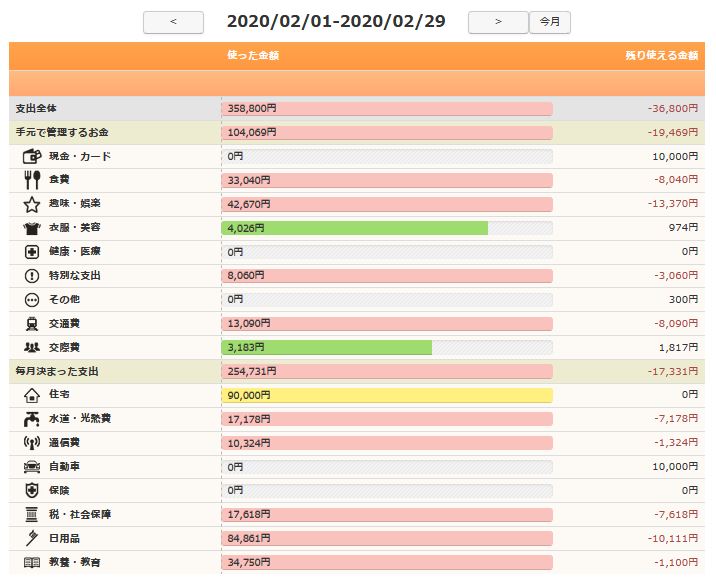Click the car icon for 自動車
This screenshot has width=716, height=585.
pyautogui.click(x=32, y=466)
